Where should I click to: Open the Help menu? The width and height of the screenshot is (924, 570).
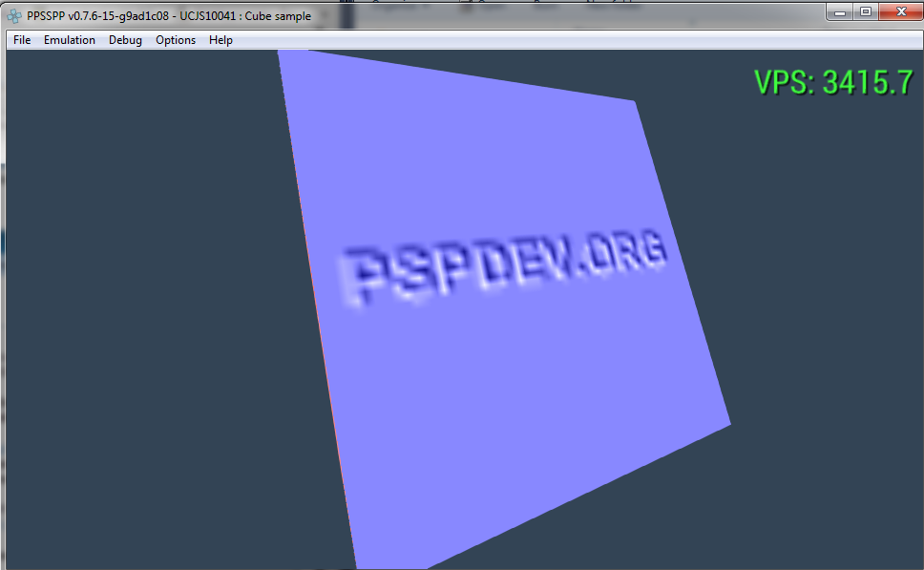220,40
